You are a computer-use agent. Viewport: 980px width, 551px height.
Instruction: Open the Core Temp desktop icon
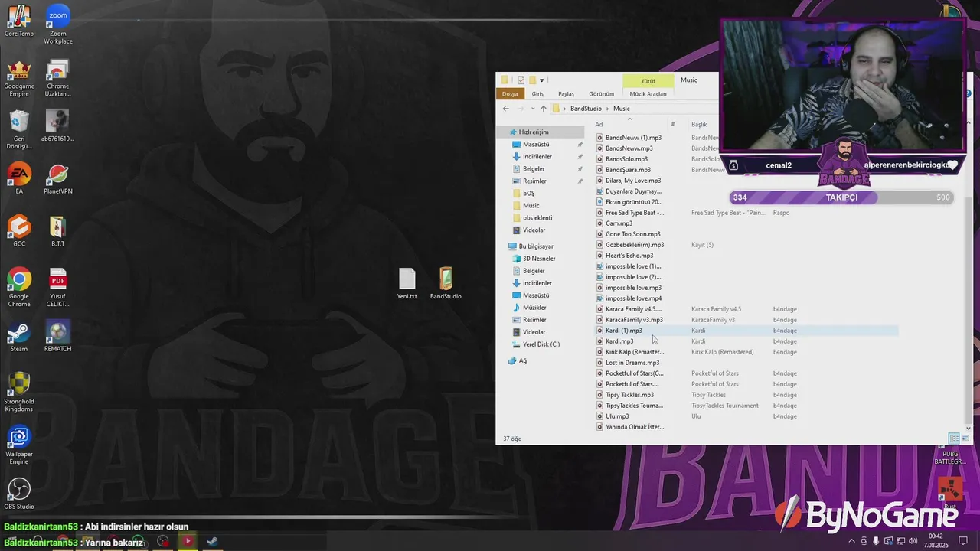pyautogui.click(x=19, y=21)
